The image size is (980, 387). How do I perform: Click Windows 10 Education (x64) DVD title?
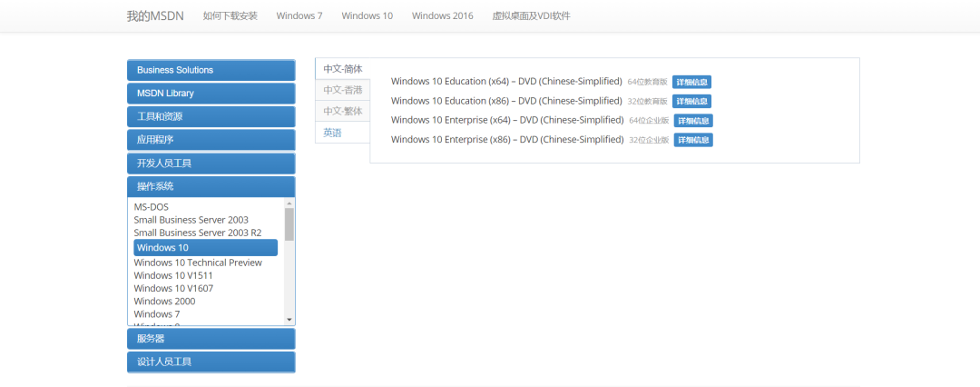point(506,82)
